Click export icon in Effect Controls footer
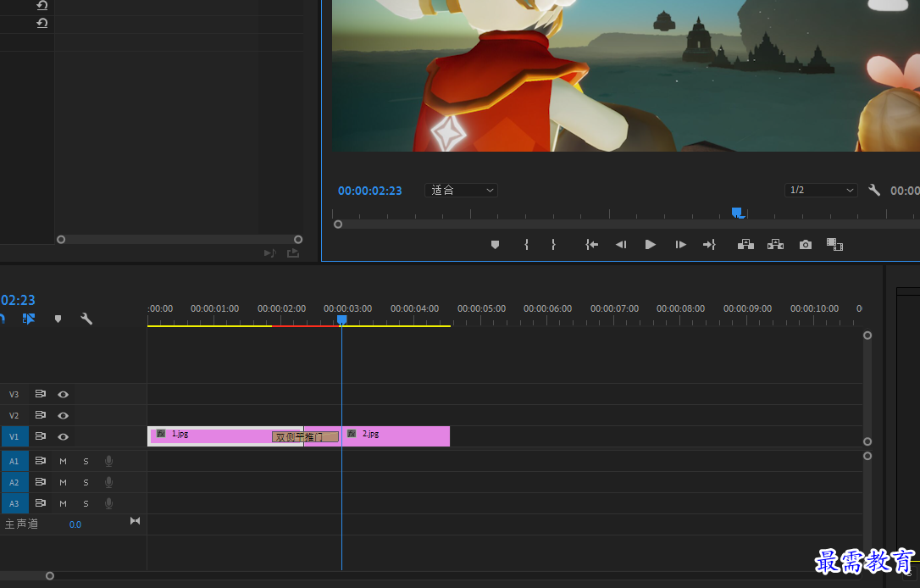 tap(293, 253)
